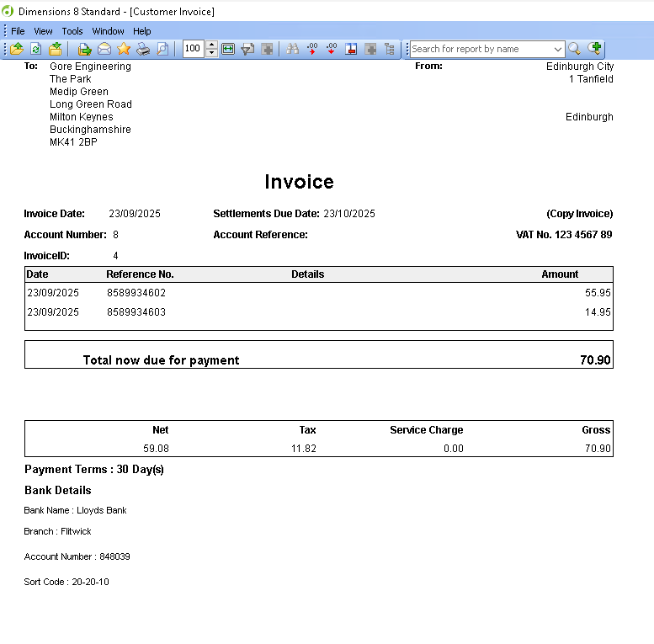Viewport: 654px width, 644px height.
Task: Click the fit-to-width zoom icon
Action: pyautogui.click(x=228, y=49)
